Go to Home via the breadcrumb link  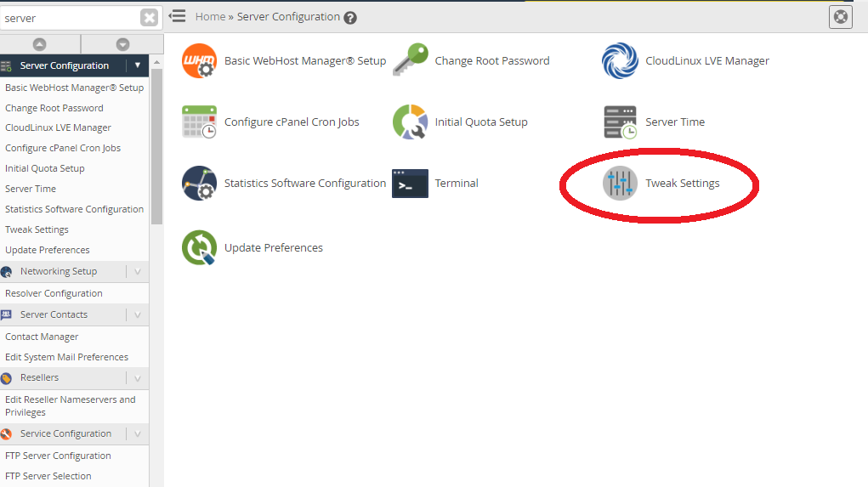click(210, 17)
